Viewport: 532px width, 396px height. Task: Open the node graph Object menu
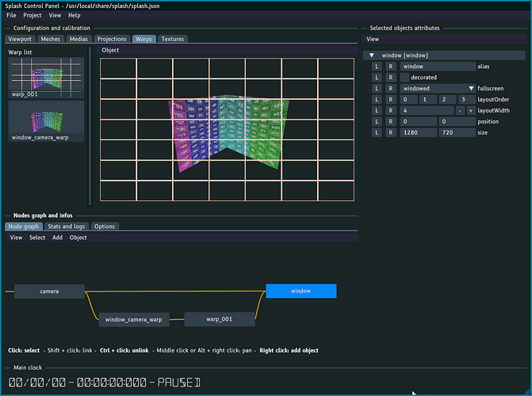click(x=78, y=238)
